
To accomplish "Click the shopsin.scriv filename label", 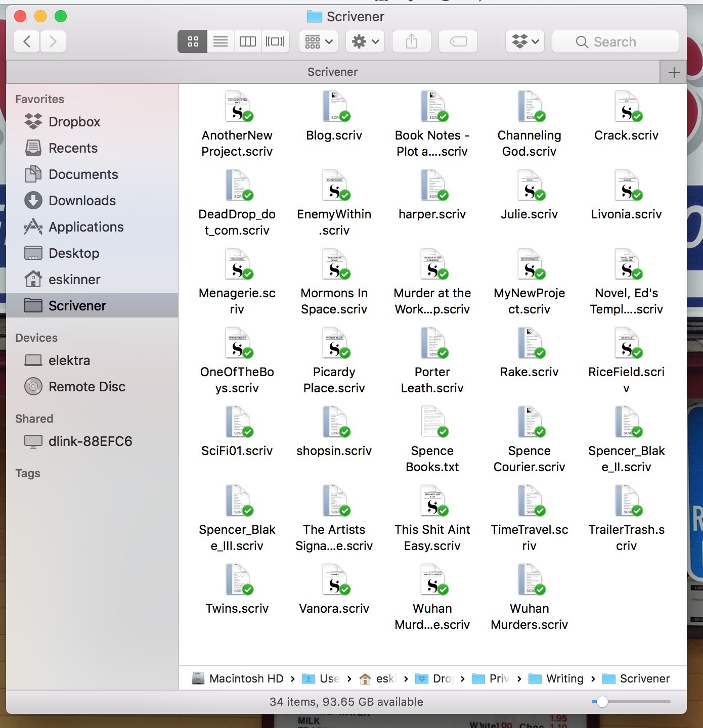I will pyautogui.click(x=334, y=451).
